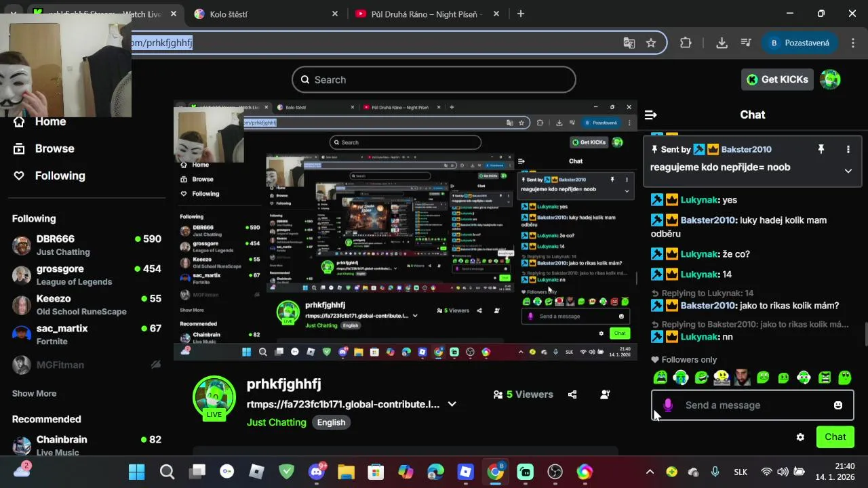Screen dimensions: 868x488
Task: Show hidden system tray icons
Action: point(650,472)
